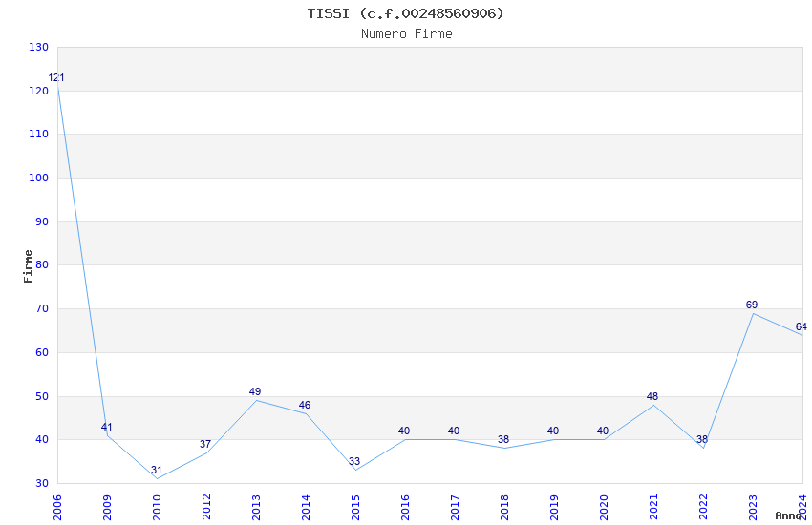This screenshot has width=812, height=525.
Task: Click the data label 69 for 2023
Action: pos(752,304)
